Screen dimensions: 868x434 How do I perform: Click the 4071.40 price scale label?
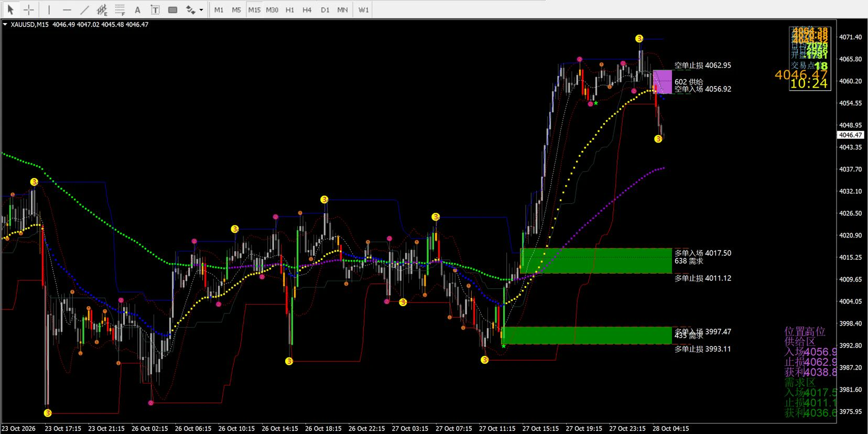[x=850, y=37]
